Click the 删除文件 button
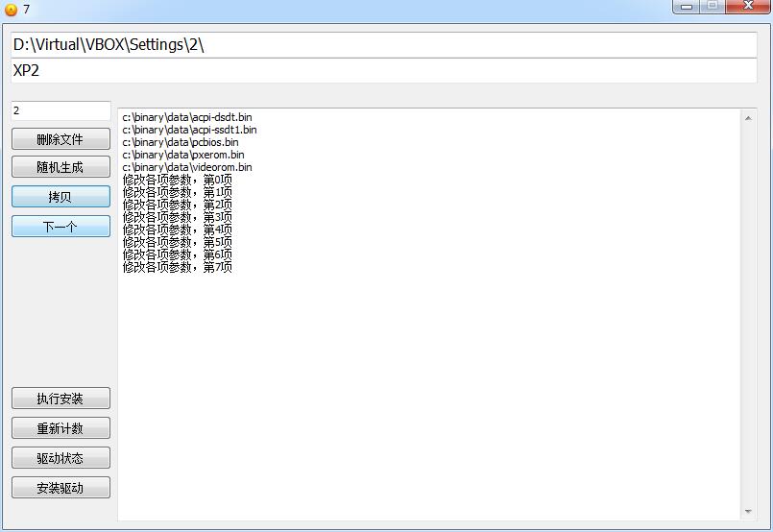The image size is (773, 532). pyautogui.click(x=60, y=139)
